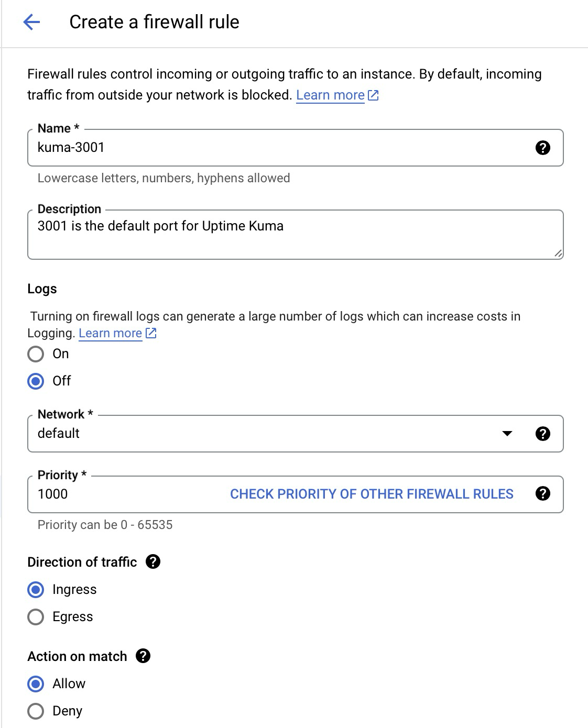Click the help icon beside the Priority field
This screenshot has height=728, width=588.
543,493
